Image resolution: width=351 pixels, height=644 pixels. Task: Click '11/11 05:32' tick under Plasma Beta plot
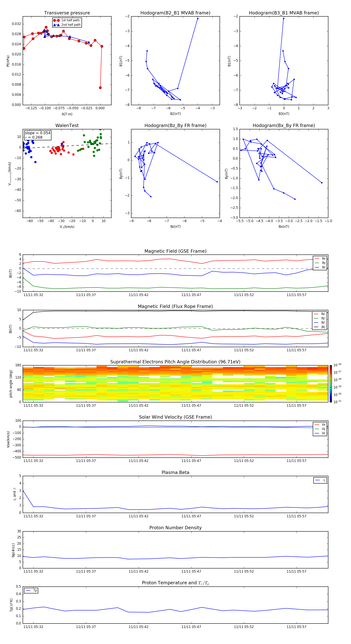[x=33, y=516]
